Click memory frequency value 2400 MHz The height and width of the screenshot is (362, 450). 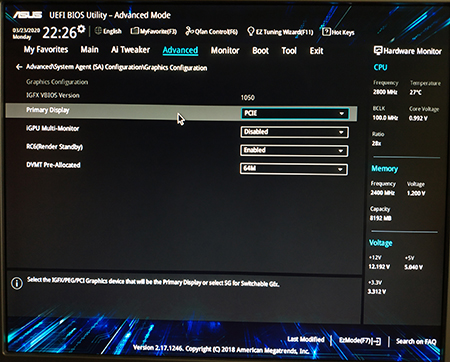point(382,193)
